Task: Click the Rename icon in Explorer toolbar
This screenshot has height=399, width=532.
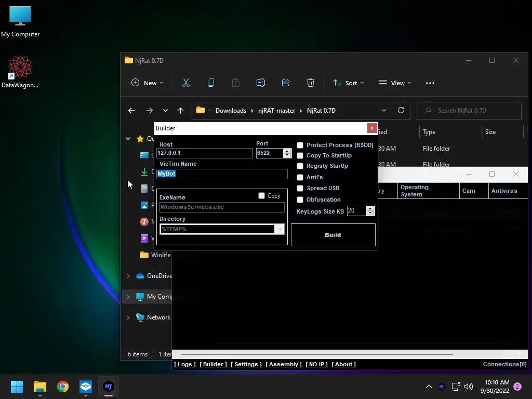Action: [261, 83]
